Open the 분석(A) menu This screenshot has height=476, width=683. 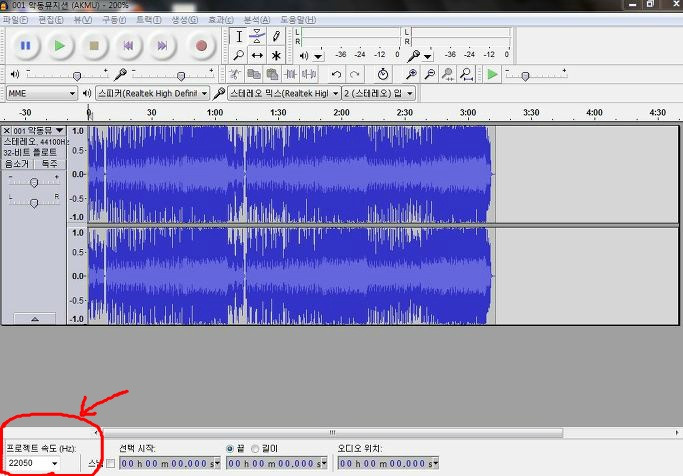click(x=257, y=20)
